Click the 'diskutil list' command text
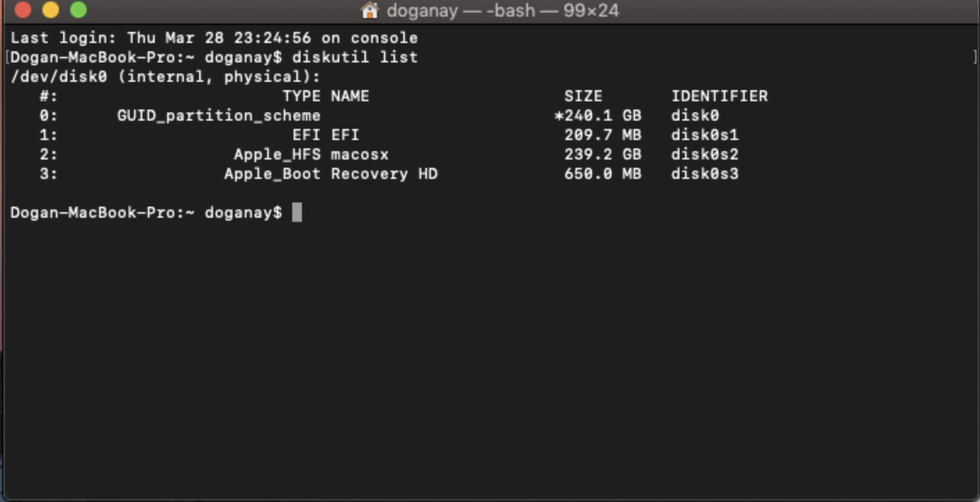This screenshot has width=980, height=502. pos(355,57)
